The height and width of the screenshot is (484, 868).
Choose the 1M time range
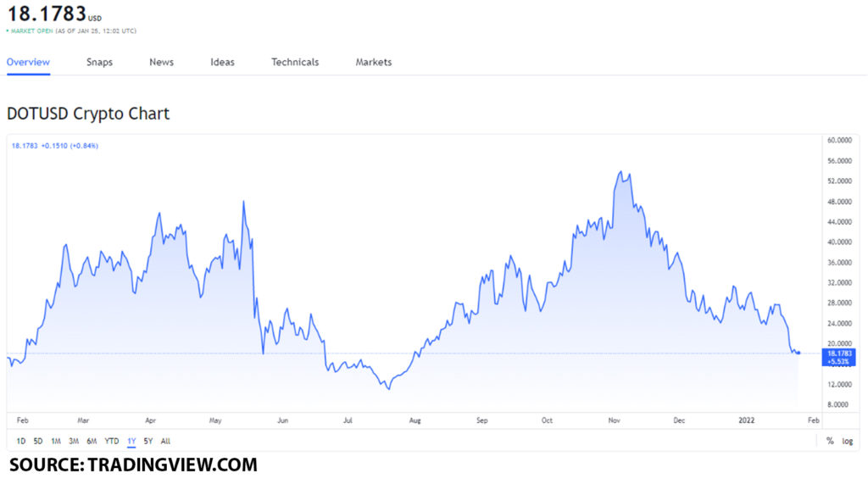[56, 442]
